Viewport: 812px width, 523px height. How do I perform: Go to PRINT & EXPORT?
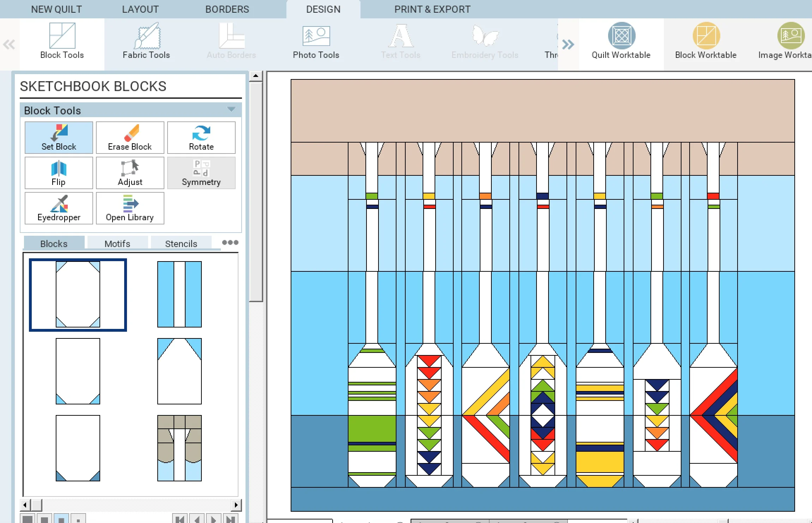432,9
